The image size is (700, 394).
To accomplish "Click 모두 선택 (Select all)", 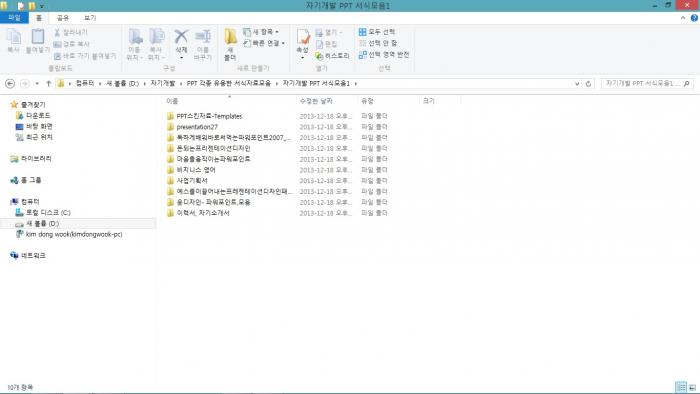I will click(377, 32).
